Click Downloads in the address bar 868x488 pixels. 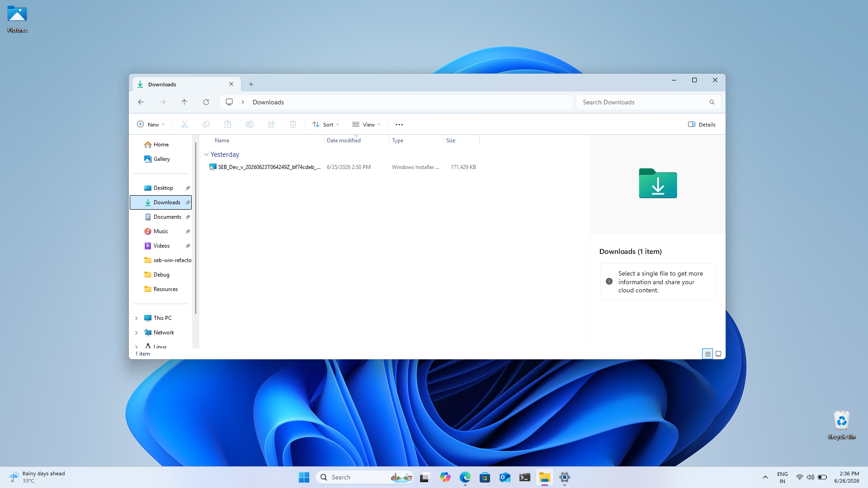268,102
